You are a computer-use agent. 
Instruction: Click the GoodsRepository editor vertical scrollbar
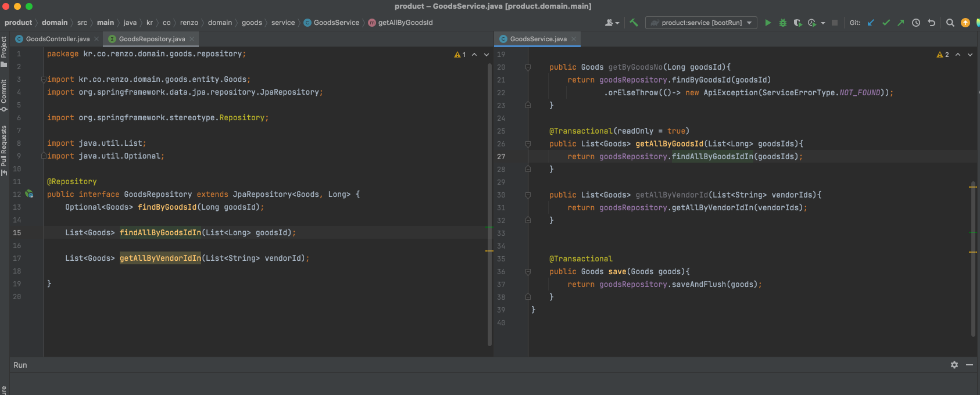point(489,203)
